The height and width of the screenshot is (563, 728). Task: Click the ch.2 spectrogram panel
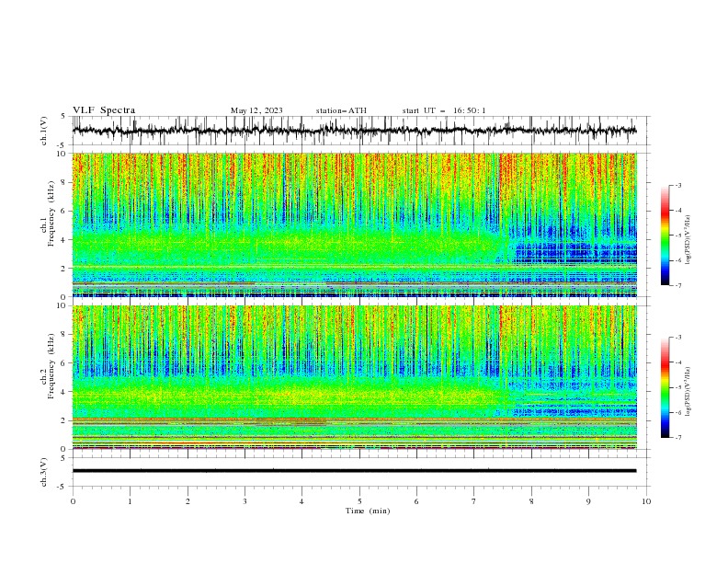[x=354, y=377]
